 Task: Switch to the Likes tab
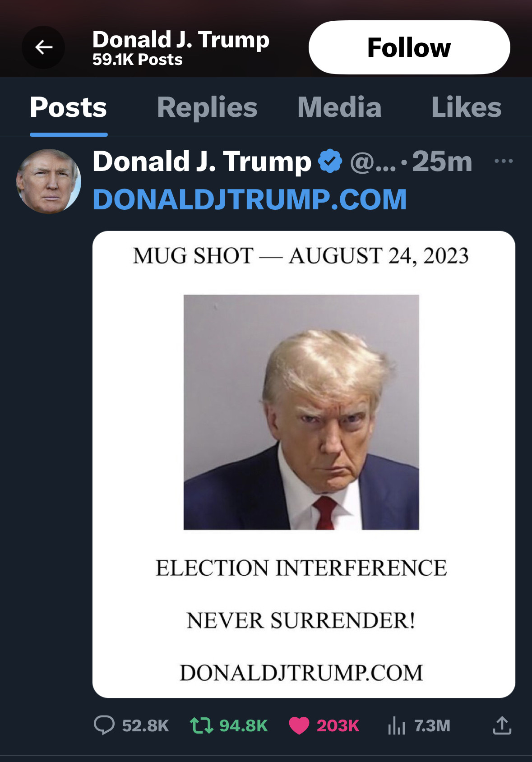466,107
